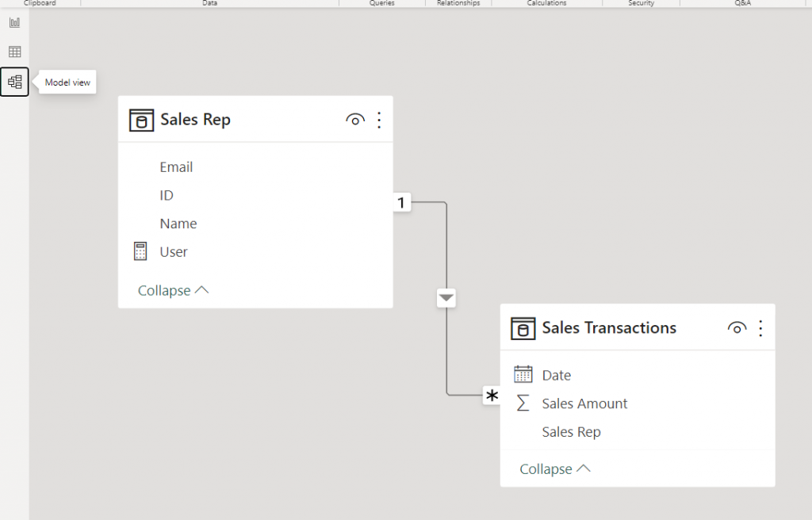
Task: Open more options for Sales Transactions table
Action: pyautogui.click(x=761, y=328)
